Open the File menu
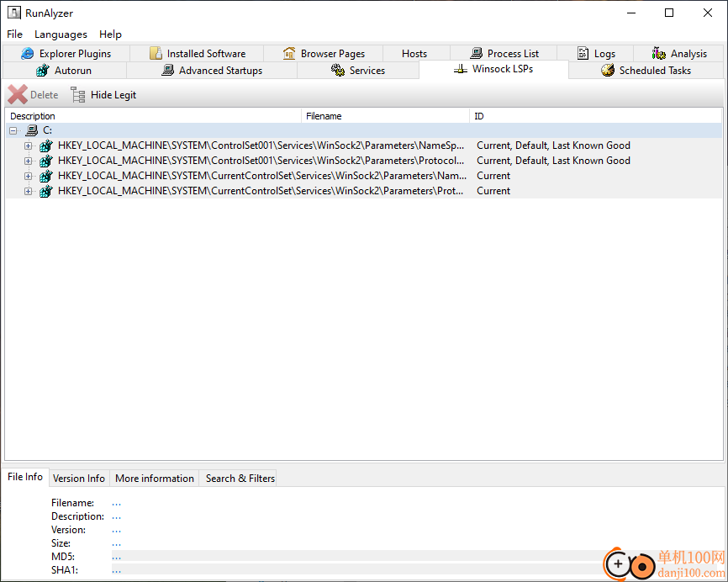 tap(15, 34)
